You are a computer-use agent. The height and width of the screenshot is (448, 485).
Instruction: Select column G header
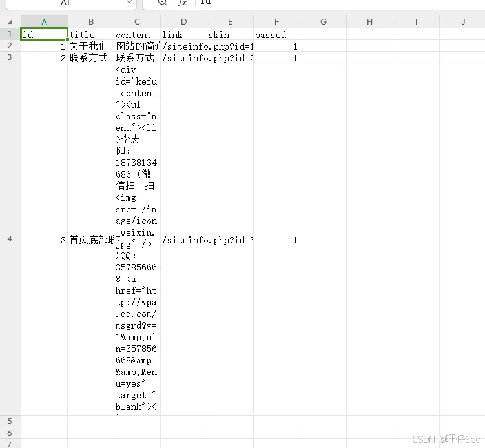pyautogui.click(x=324, y=22)
